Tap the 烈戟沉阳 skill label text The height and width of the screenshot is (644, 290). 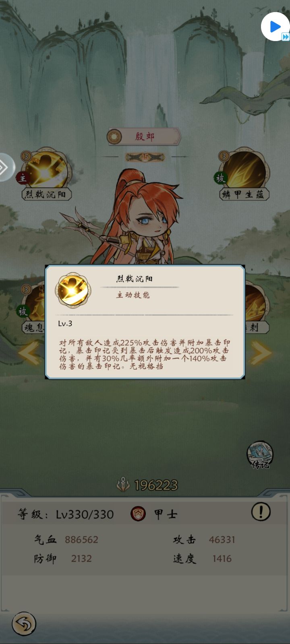pyautogui.click(x=46, y=194)
